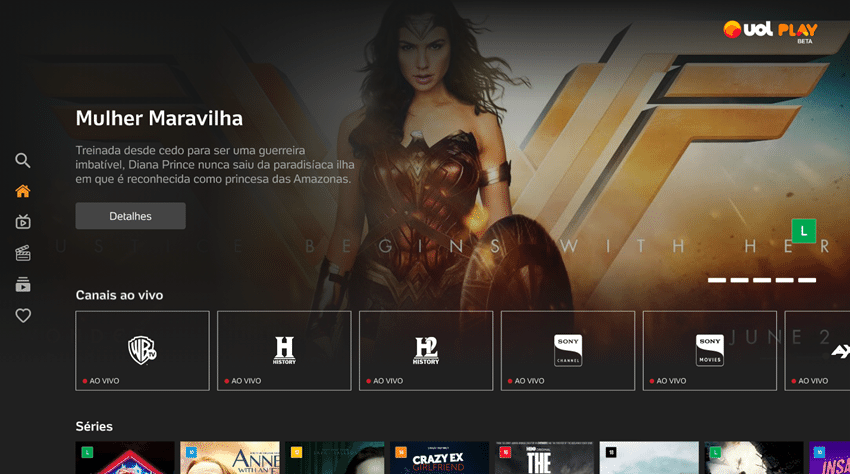Click the Detalhes button
850x474 pixels.
coord(131,216)
